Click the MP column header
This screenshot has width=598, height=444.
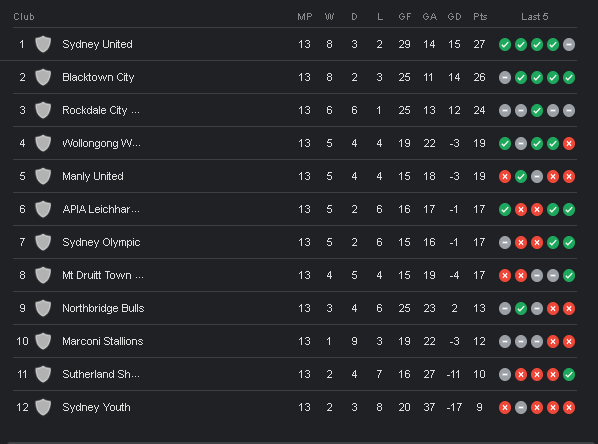pyautogui.click(x=304, y=17)
